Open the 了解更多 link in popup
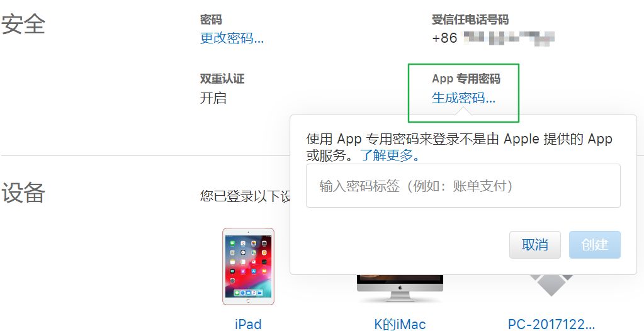 pyautogui.click(x=389, y=155)
